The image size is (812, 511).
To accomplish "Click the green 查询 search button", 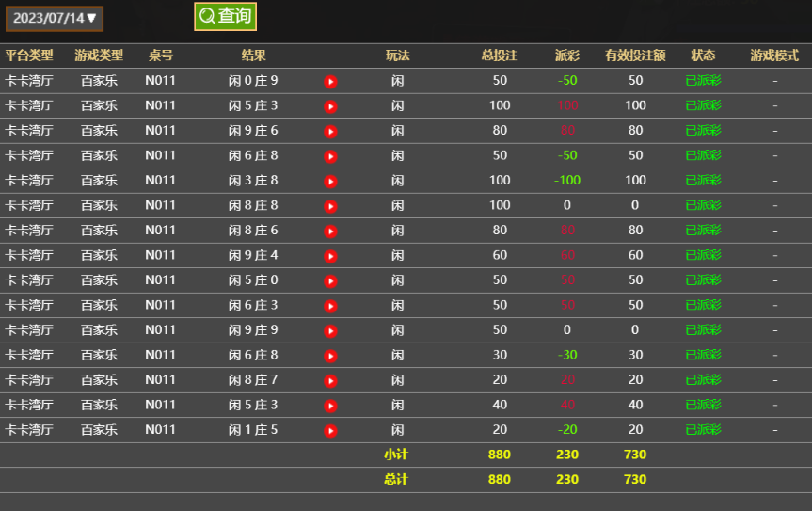I will [225, 17].
